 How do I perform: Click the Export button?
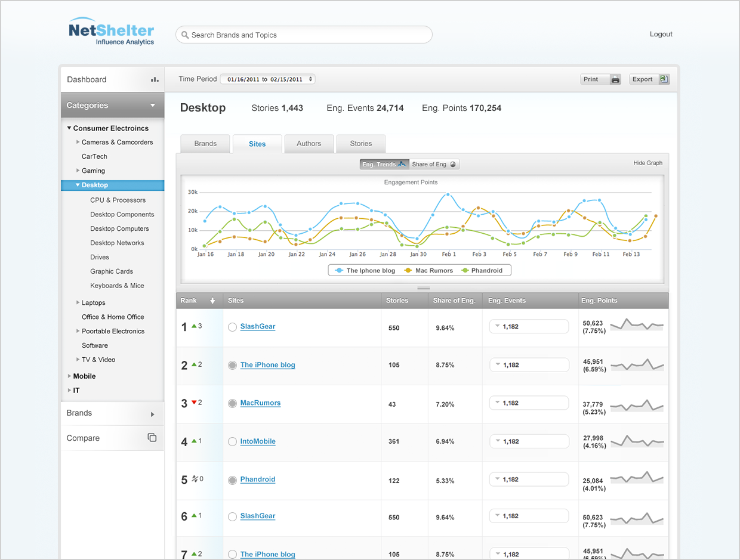[649, 79]
